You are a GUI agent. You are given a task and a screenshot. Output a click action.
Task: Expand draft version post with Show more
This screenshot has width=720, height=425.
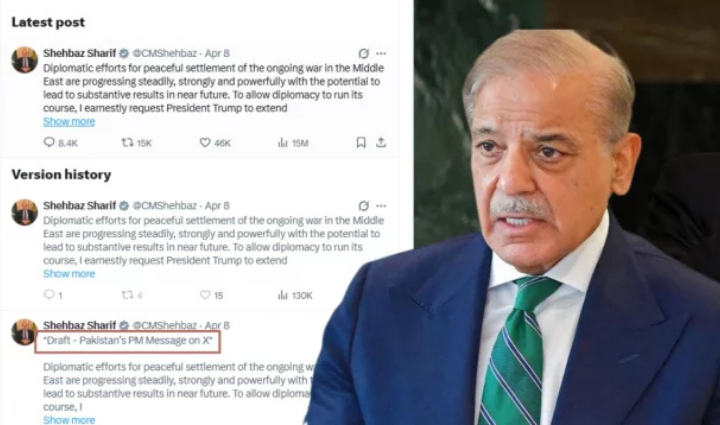pyautogui.click(x=69, y=419)
